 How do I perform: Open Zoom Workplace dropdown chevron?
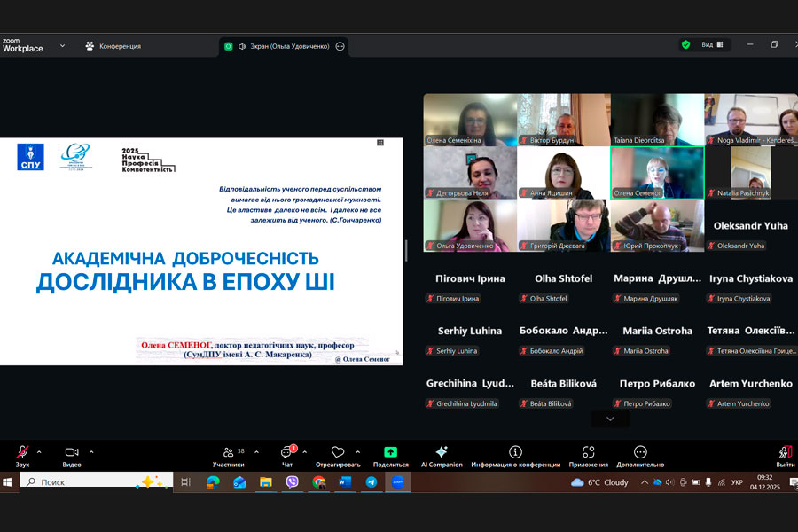point(62,46)
